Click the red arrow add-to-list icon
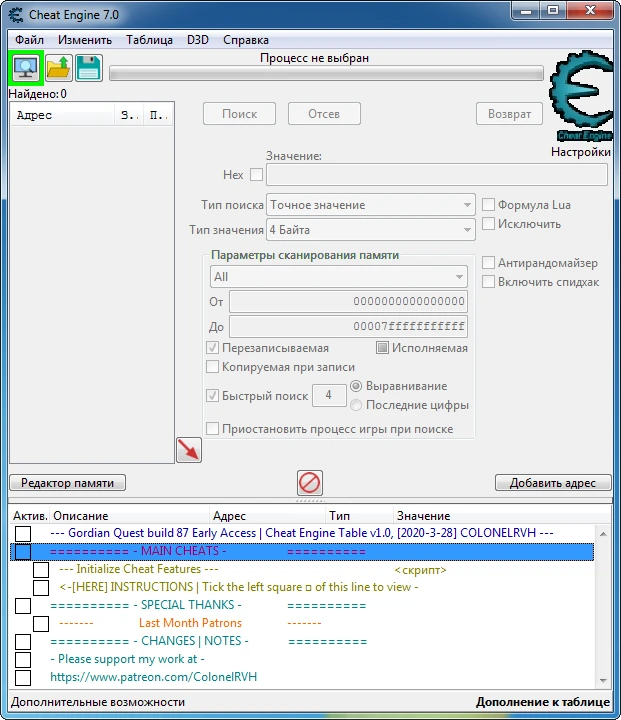 click(189, 450)
